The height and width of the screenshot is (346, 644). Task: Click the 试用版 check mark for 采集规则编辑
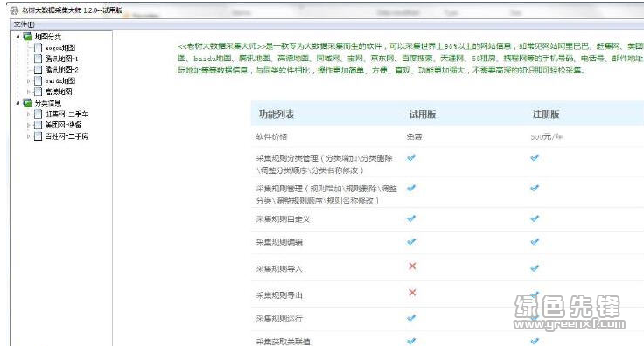tap(411, 241)
